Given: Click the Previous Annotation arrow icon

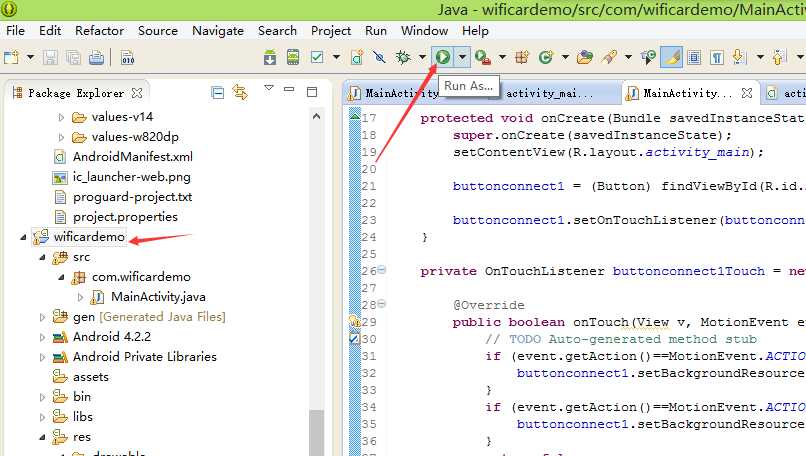Looking at the screenshot, I should pos(778,57).
